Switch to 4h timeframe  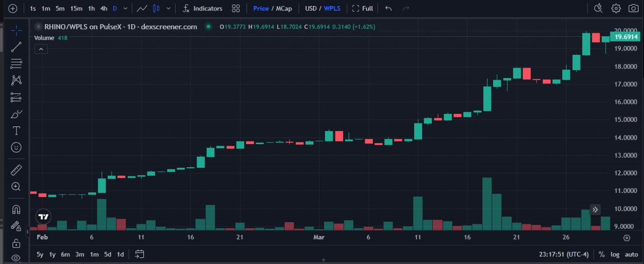point(104,8)
